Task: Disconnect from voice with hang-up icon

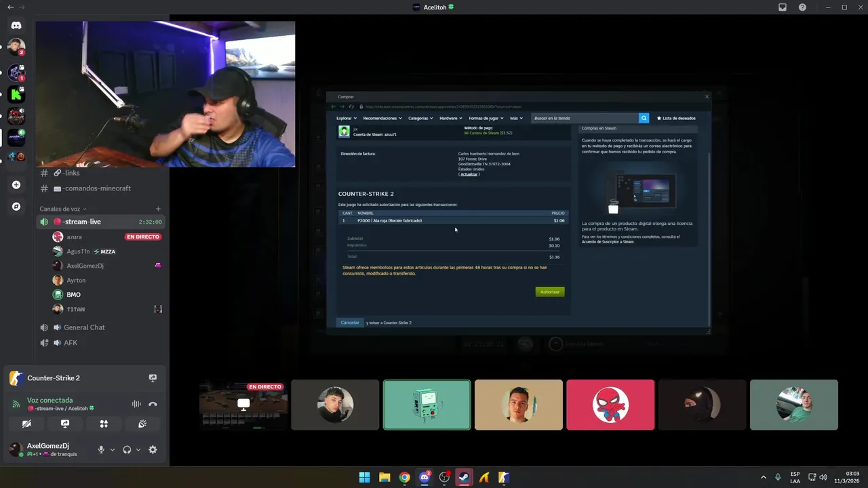Action: 153,404
